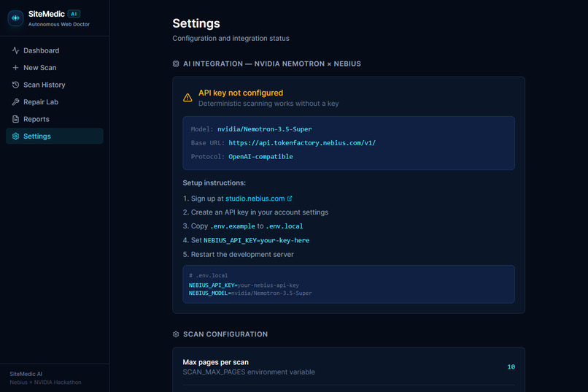Screen dimensions: 588x392
Task: Click the warning triangle icon
Action: point(187,98)
